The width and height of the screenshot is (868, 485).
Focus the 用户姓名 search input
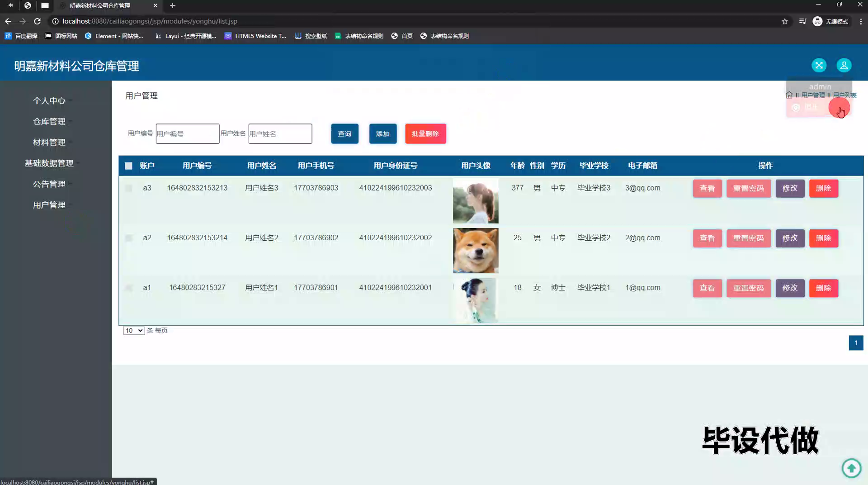tap(280, 134)
